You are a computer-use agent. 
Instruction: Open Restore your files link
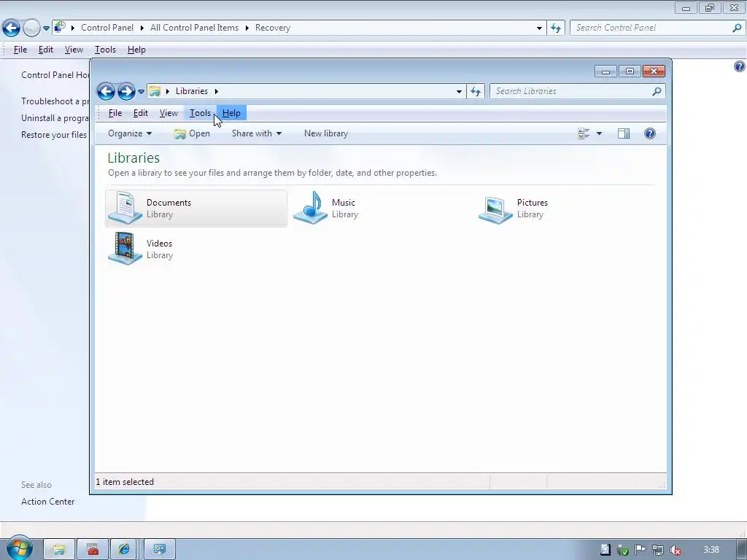point(54,135)
